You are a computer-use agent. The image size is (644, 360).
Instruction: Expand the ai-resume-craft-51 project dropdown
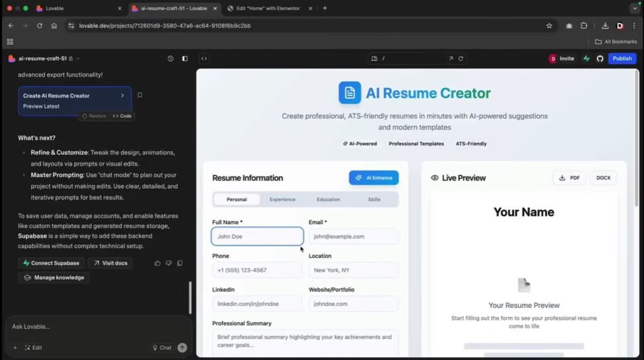(78, 59)
